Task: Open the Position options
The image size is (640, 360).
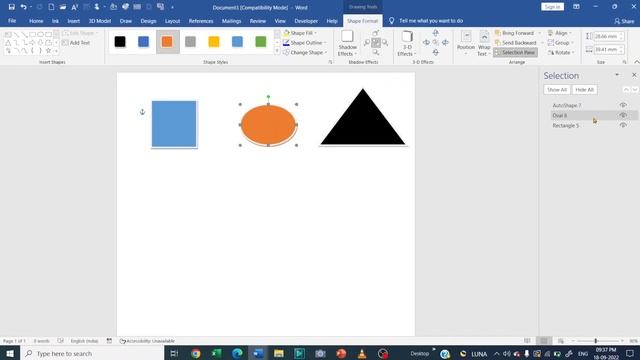Action: pyautogui.click(x=466, y=43)
